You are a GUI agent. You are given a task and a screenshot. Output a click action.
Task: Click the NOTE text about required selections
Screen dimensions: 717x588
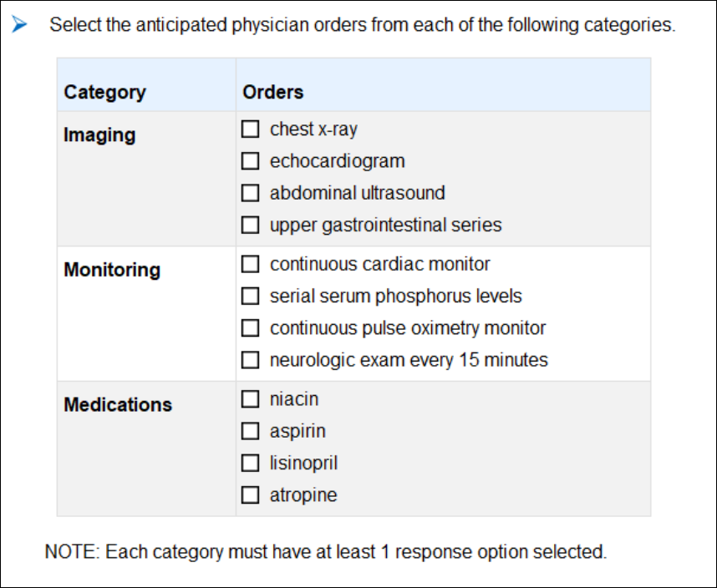click(325, 552)
